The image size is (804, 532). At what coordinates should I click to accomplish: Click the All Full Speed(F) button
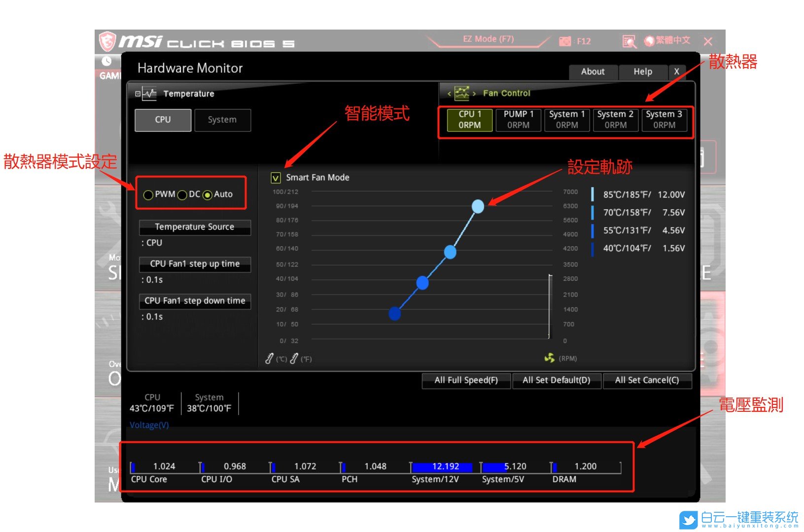(x=466, y=380)
